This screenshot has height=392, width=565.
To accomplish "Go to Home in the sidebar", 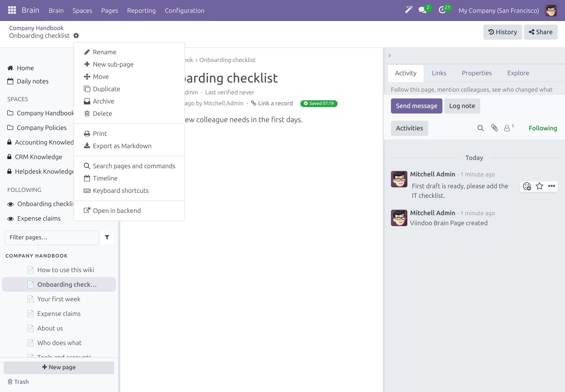I will pyautogui.click(x=21, y=68).
